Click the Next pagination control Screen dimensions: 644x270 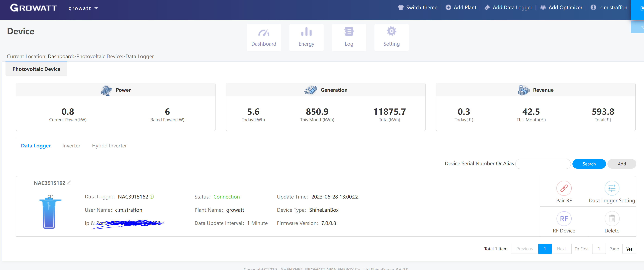point(561,249)
